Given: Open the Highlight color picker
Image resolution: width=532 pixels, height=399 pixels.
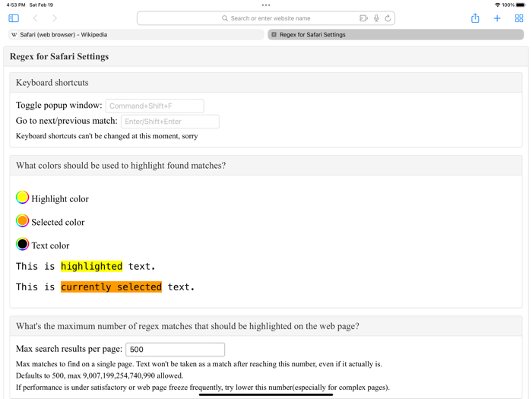Looking at the screenshot, I should pos(22,197).
